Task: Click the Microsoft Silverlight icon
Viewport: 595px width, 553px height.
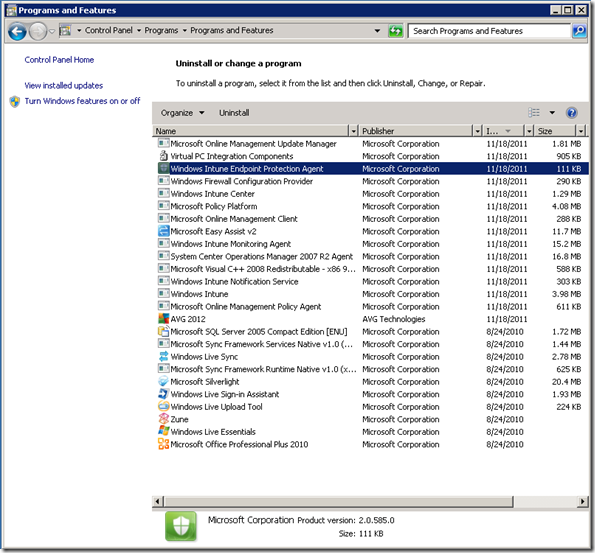Action: (164, 381)
